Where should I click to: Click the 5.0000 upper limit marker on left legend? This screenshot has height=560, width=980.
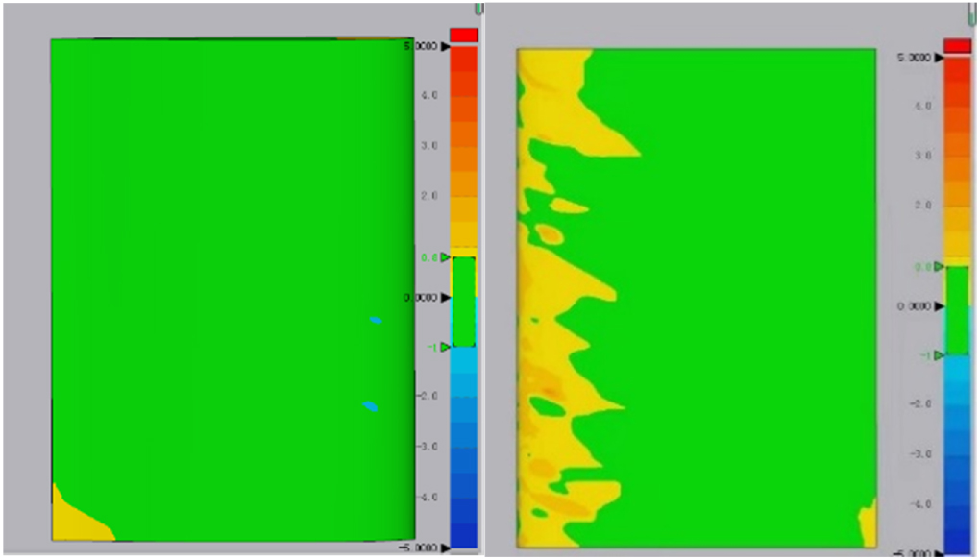pyautogui.click(x=446, y=46)
